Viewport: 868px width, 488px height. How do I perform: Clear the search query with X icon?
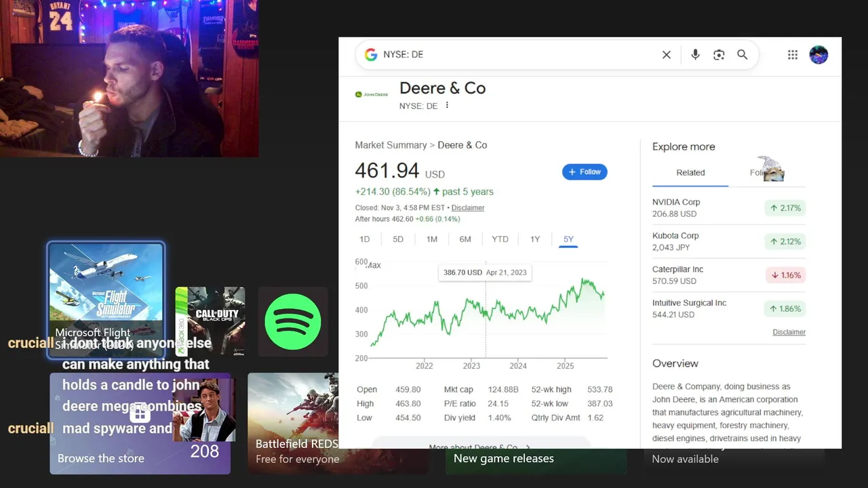point(667,55)
